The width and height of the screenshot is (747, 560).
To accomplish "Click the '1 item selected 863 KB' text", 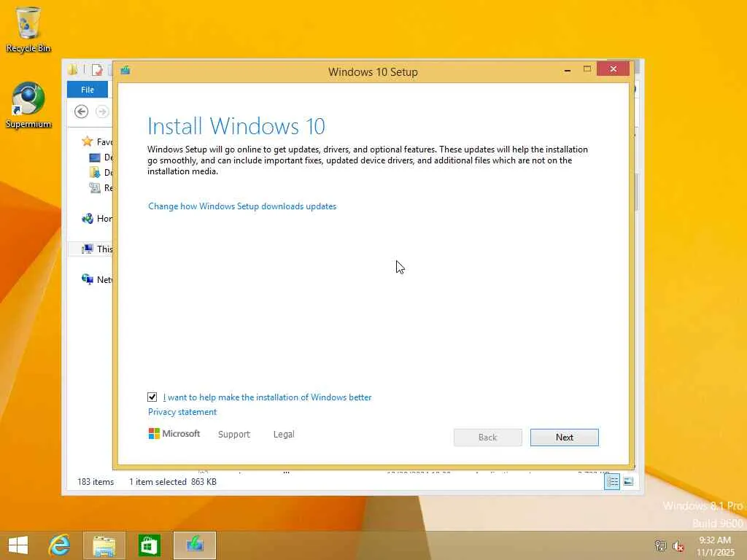I will (x=172, y=481).
